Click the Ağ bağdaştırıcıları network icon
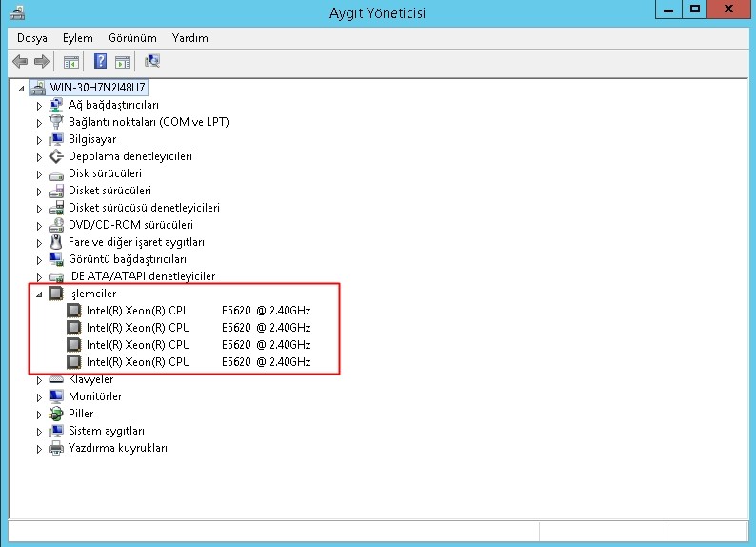 point(56,105)
